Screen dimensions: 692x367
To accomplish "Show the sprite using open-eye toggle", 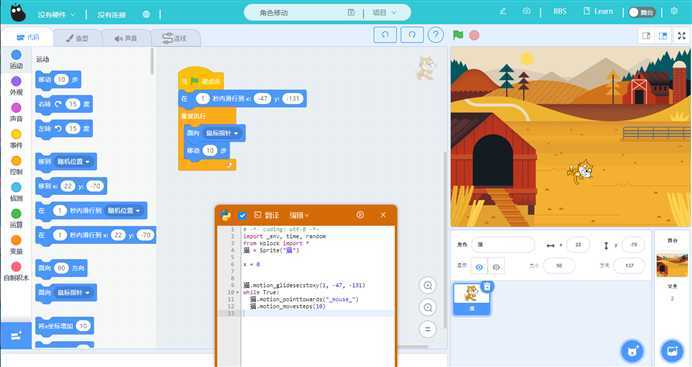I will 479,267.
